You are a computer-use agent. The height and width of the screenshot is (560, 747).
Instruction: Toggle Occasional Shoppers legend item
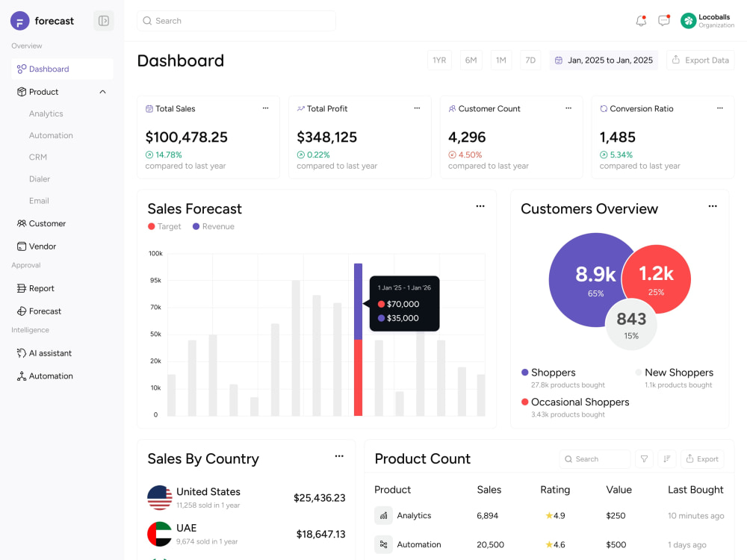[x=575, y=402]
